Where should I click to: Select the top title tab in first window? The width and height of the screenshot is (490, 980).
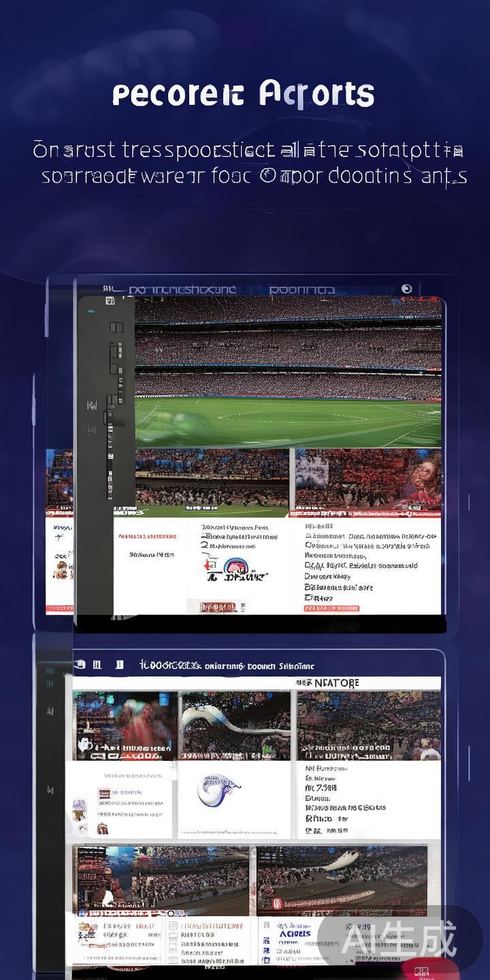[182, 290]
